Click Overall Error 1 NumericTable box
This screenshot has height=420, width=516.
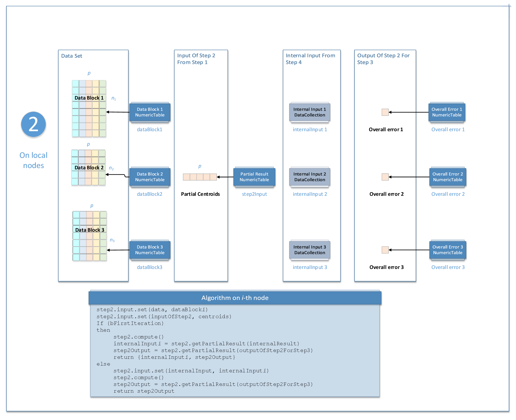coord(447,112)
